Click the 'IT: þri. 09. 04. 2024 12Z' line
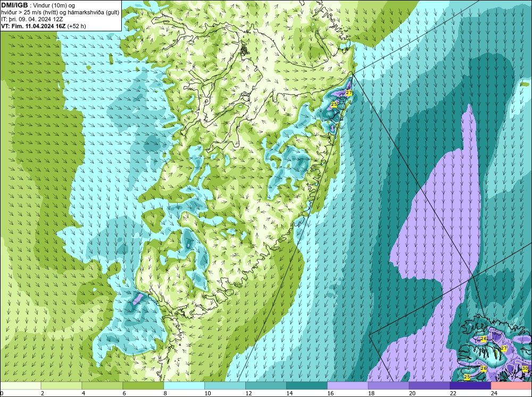 (x=32, y=19)
